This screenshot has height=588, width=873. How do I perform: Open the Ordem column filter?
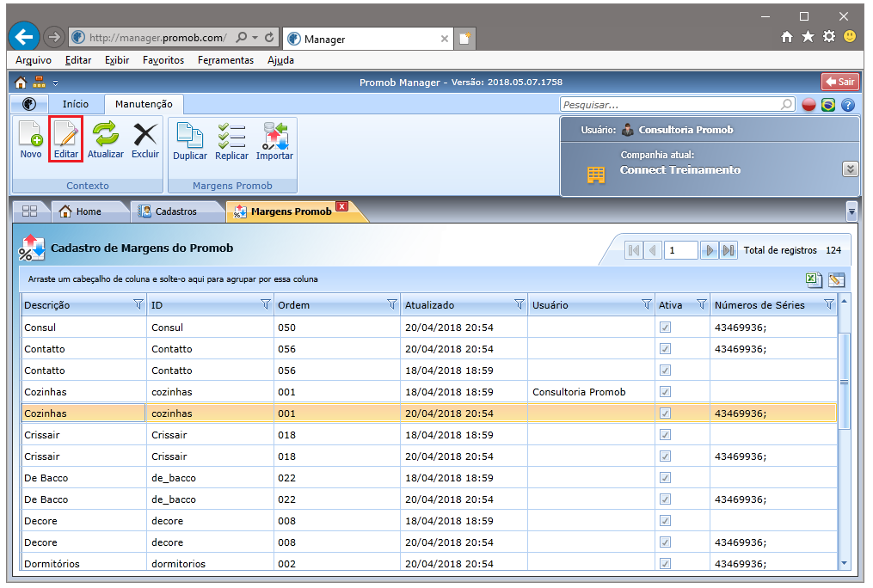coord(392,304)
